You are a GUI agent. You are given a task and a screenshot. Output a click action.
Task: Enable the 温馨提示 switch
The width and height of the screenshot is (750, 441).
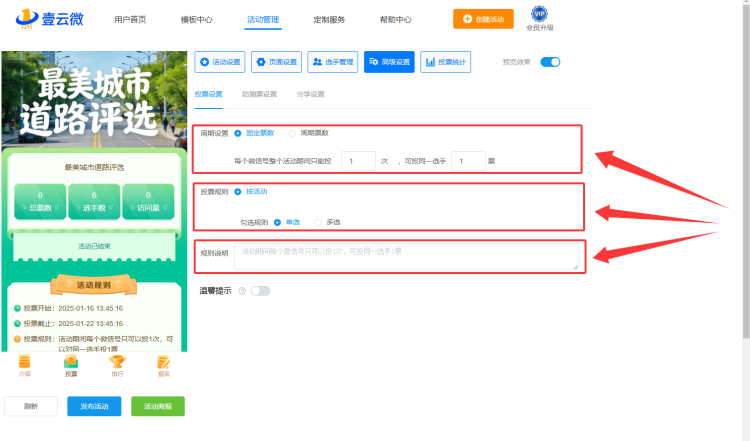click(x=261, y=291)
